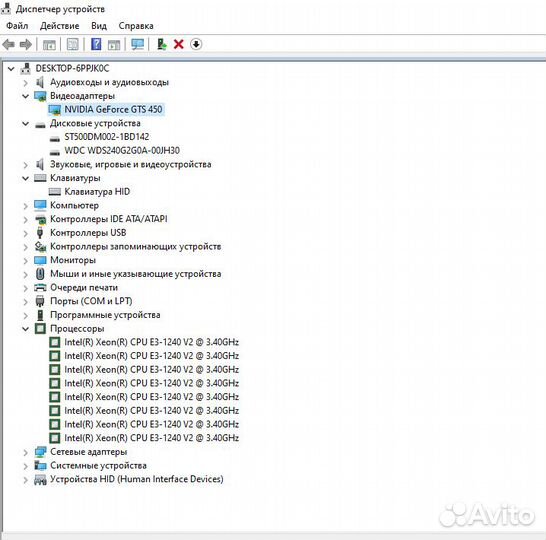The image size is (546, 540).
Task: Select the WDC WDS240G2G0A-00JH30 disk
Action: (x=122, y=151)
